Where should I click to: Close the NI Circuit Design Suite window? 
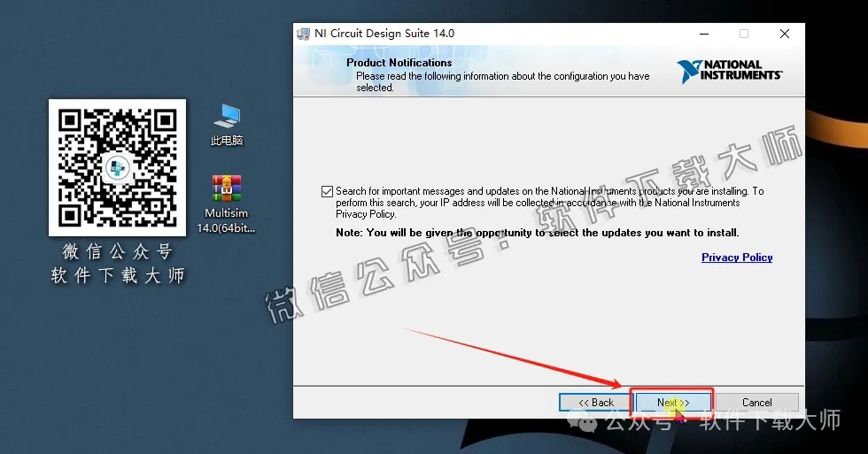[x=785, y=34]
